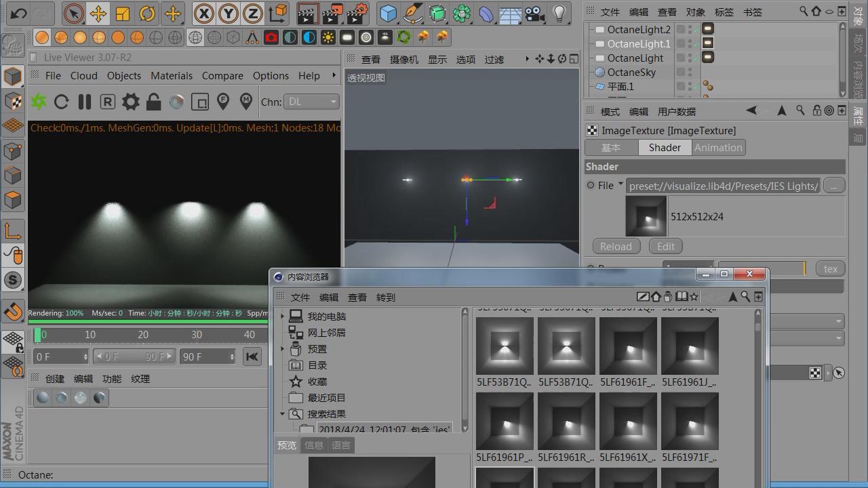The image size is (868, 488).
Task: Open the Chn channel dropdown
Action: click(x=311, y=102)
